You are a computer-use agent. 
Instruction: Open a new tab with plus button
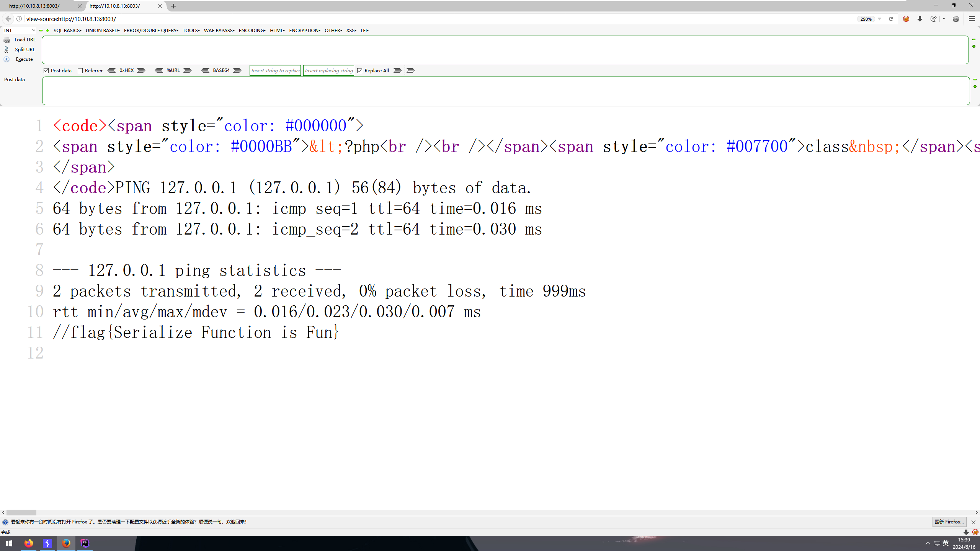[x=173, y=6]
